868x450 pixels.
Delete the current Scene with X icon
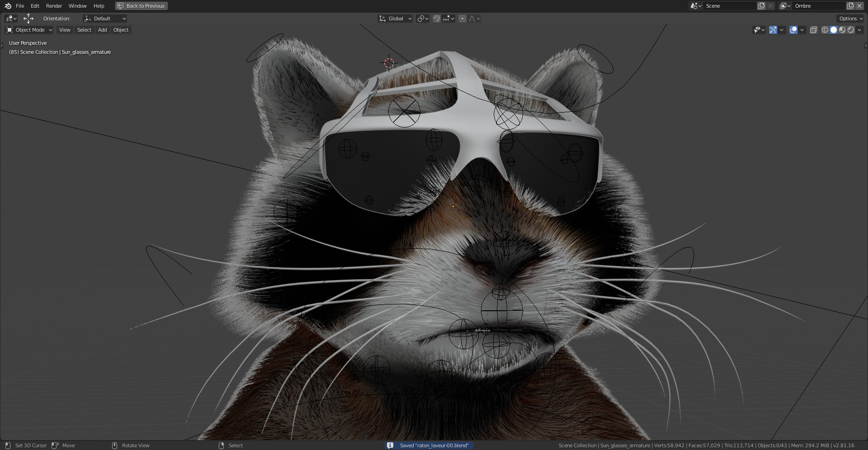point(770,6)
